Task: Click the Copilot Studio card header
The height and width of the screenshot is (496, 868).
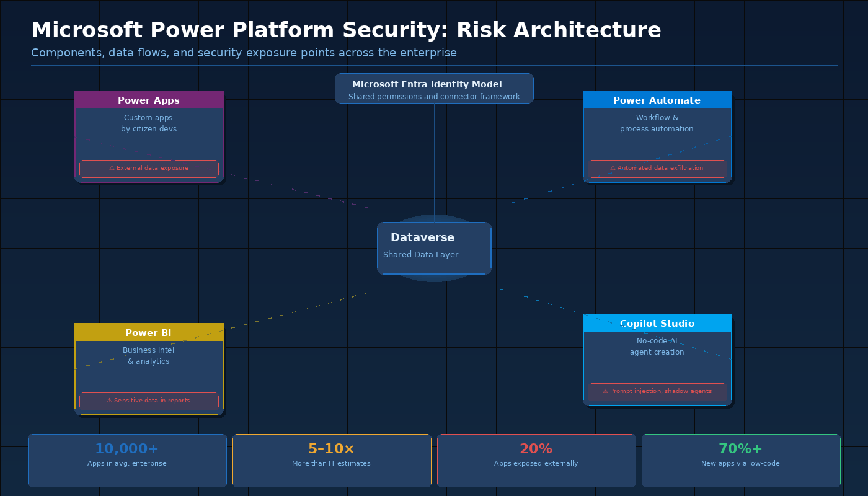Action: pyautogui.click(x=657, y=323)
